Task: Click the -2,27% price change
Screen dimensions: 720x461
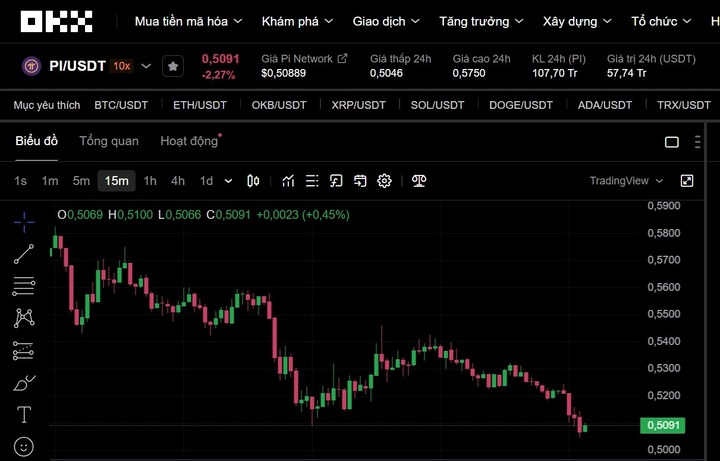Action: pyautogui.click(x=219, y=75)
